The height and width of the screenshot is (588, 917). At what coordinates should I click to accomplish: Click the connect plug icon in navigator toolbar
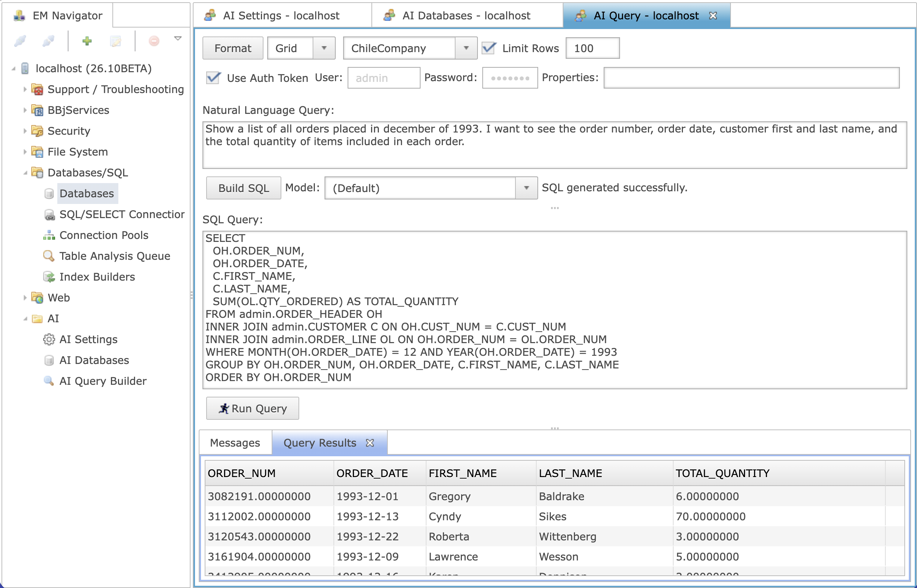click(x=20, y=41)
